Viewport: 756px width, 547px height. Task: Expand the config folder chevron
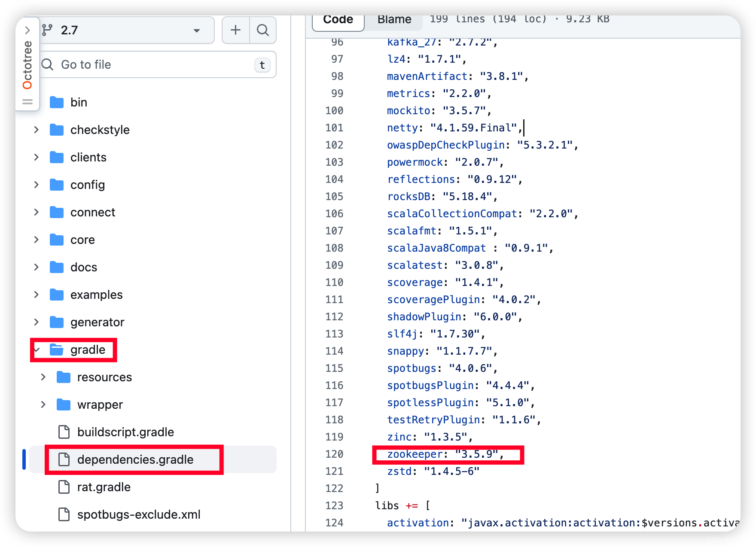37,185
